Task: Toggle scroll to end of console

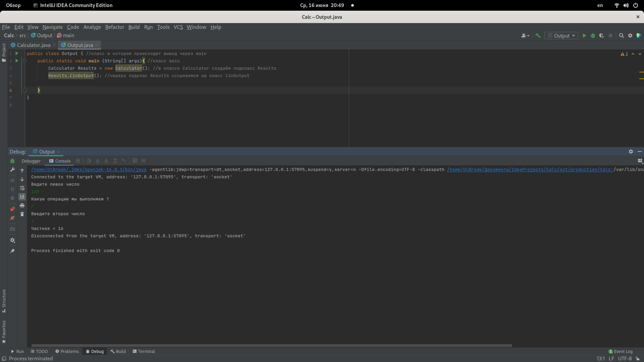Action: pyautogui.click(x=22, y=197)
